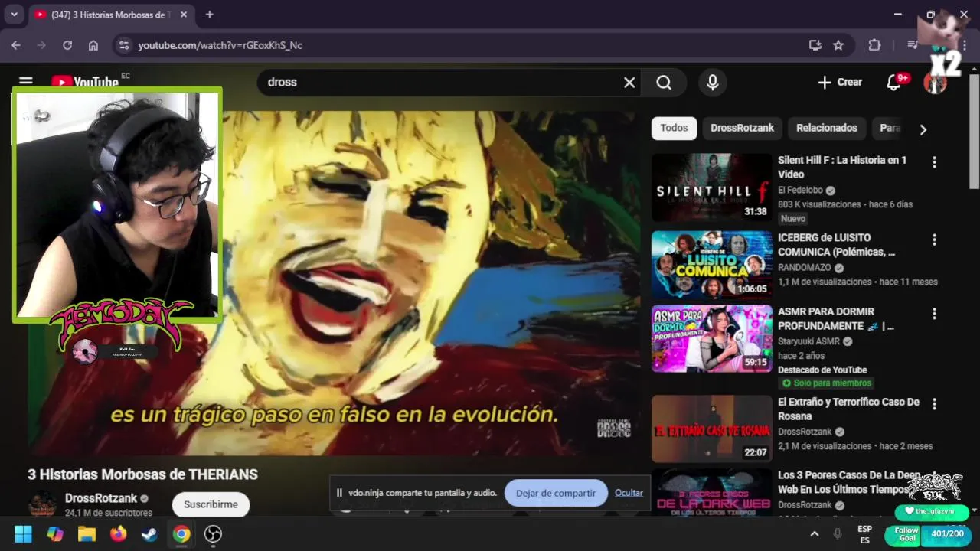Select the 3 Historias Morbosas browser tab
The width and height of the screenshot is (980, 551).
(109, 15)
